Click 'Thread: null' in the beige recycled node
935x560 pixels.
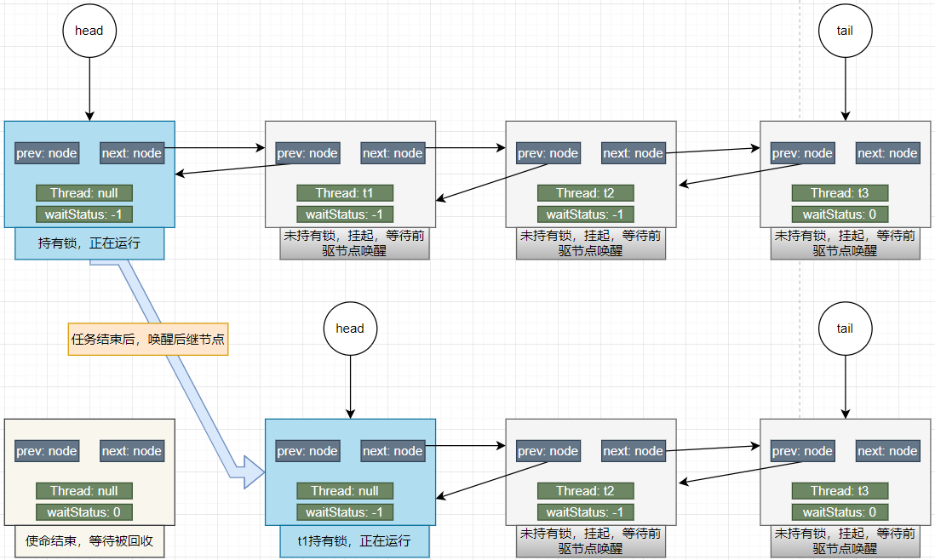84,491
